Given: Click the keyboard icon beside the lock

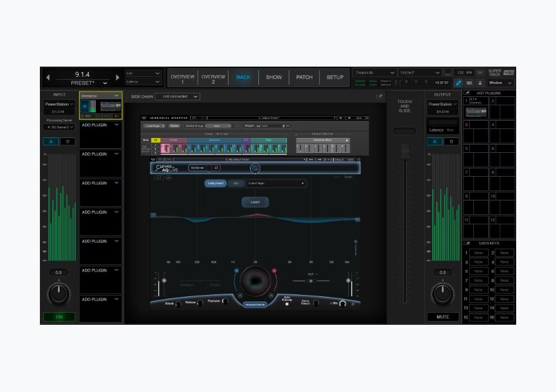Looking at the screenshot, I should coord(469,83).
